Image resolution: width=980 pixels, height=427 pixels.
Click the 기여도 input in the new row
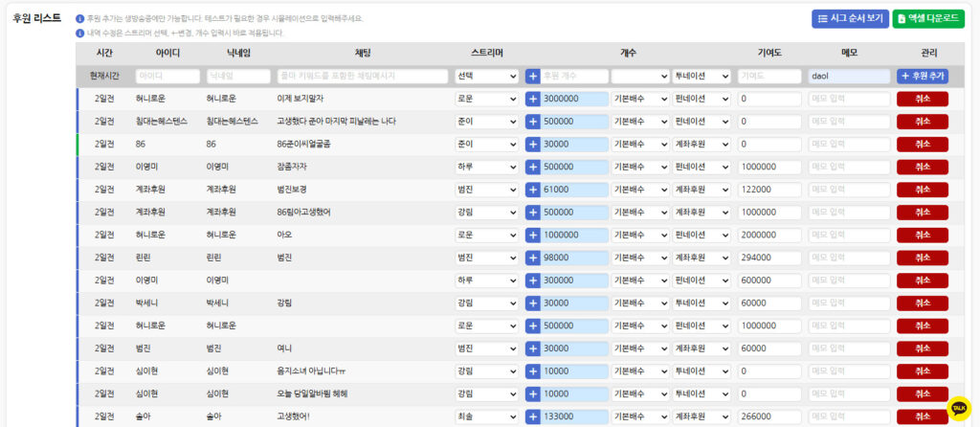pyautogui.click(x=769, y=77)
